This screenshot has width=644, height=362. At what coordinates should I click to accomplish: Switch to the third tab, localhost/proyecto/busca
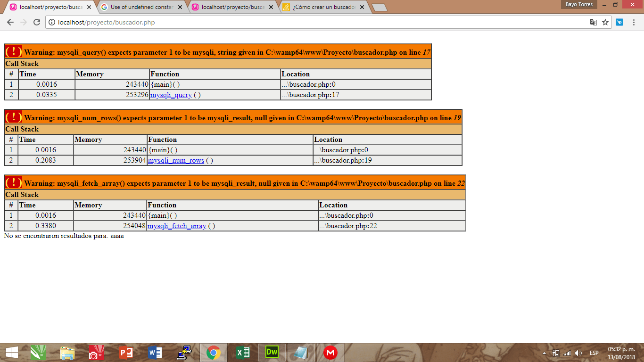tap(232, 7)
